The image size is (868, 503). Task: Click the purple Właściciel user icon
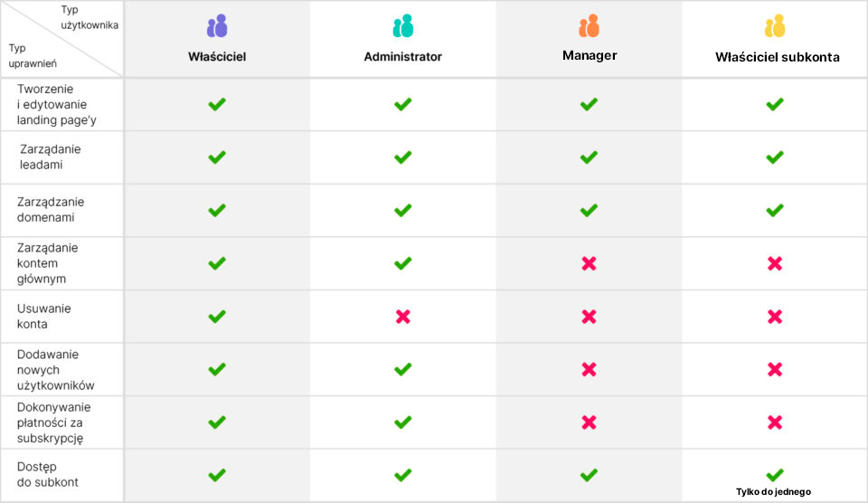(x=217, y=26)
